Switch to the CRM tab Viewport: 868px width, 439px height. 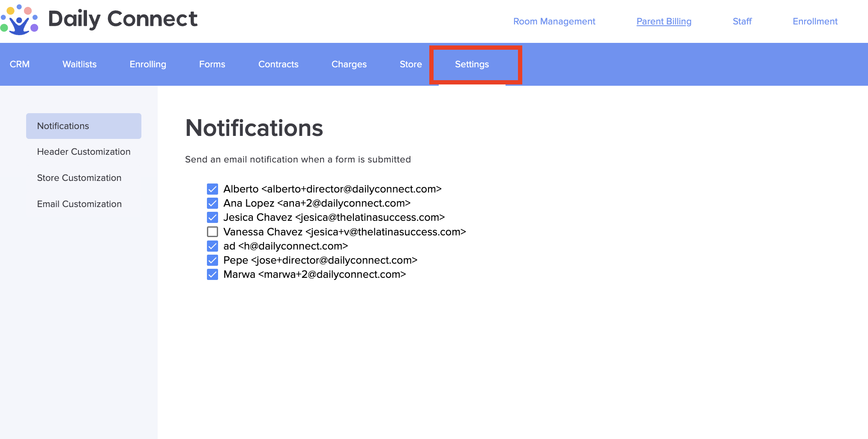pos(20,64)
